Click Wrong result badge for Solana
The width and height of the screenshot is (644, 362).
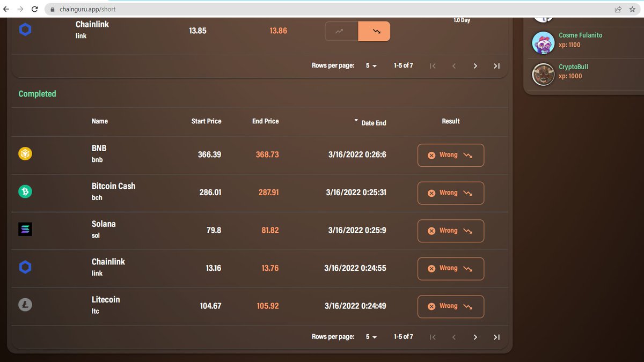(x=451, y=231)
